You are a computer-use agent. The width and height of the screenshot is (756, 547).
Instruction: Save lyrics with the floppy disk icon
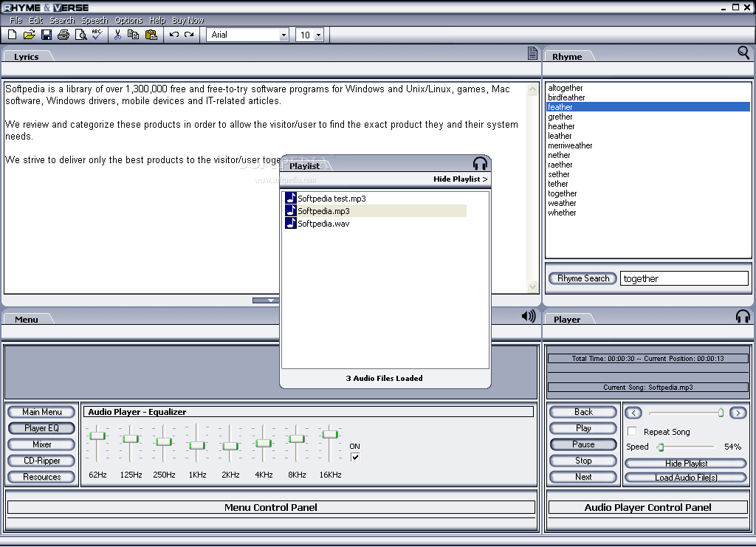click(x=47, y=35)
